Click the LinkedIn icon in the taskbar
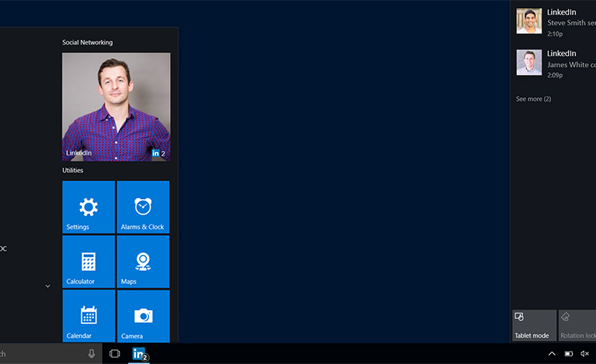The width and height of the screenshot is (596, 364). (140, 354)
